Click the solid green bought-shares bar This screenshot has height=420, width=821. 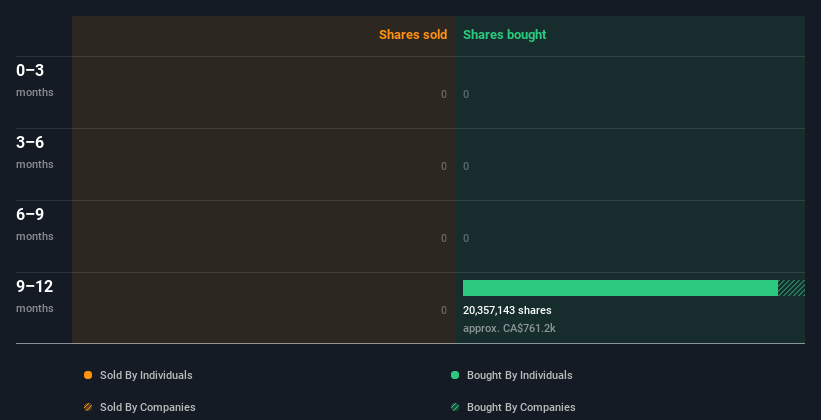[x=620, y=288]
